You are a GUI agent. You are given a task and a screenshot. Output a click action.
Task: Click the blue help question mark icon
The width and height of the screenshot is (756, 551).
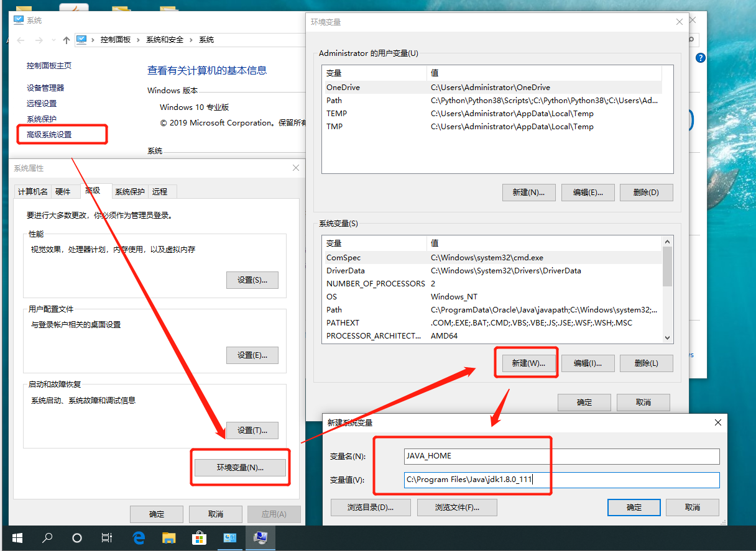point(701,58)
